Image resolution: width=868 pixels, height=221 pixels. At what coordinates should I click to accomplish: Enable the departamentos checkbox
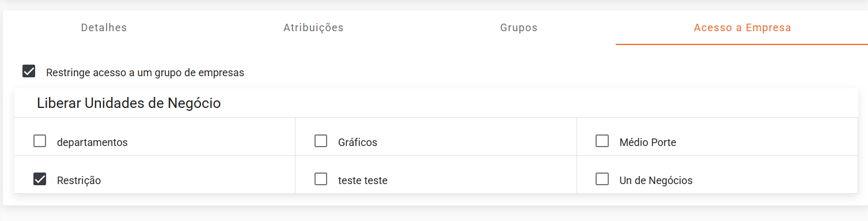[40, 141]
